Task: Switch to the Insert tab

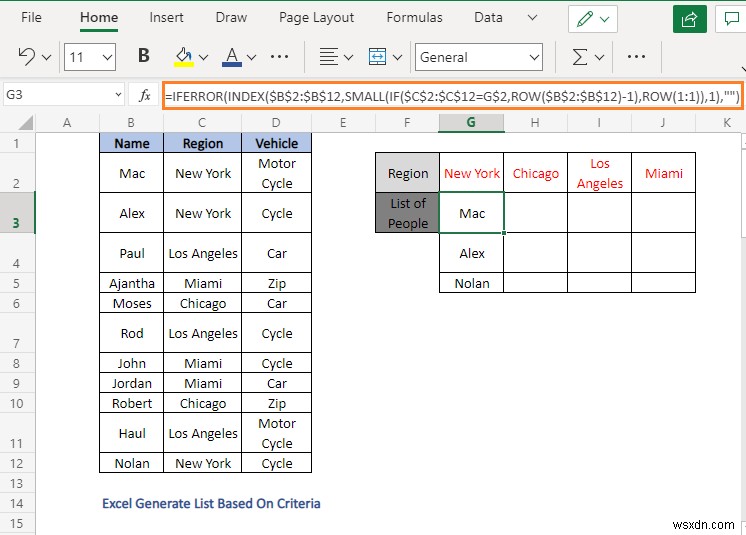Action: click(166, 18)
